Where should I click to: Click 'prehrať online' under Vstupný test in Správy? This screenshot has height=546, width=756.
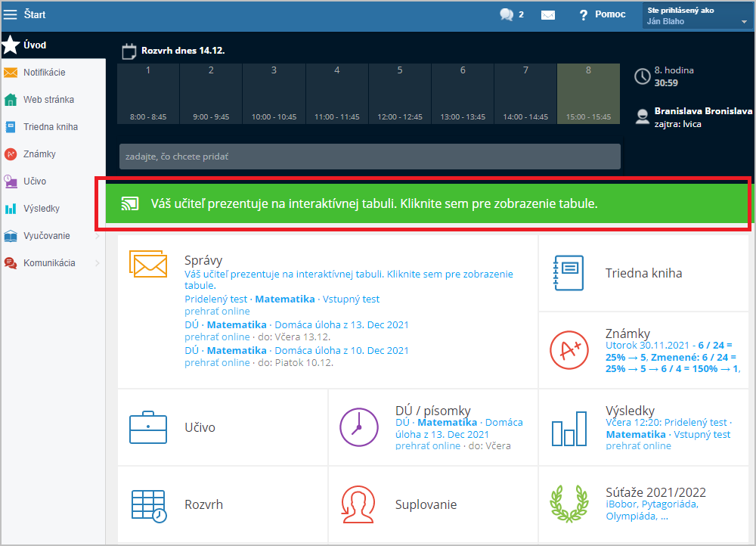click(217, 311)
